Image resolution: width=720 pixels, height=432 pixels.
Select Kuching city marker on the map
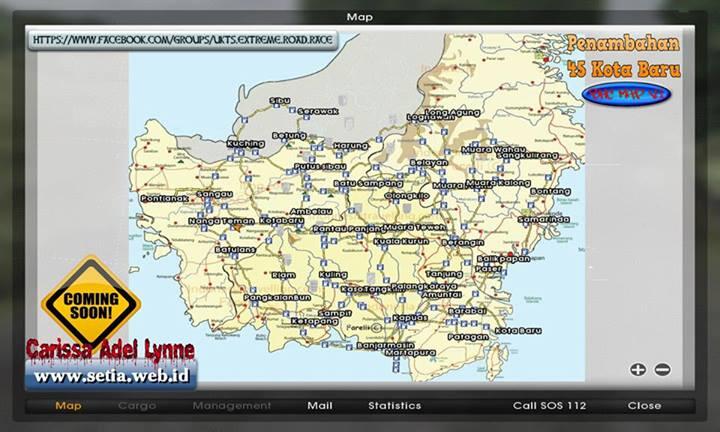[246, 143]
